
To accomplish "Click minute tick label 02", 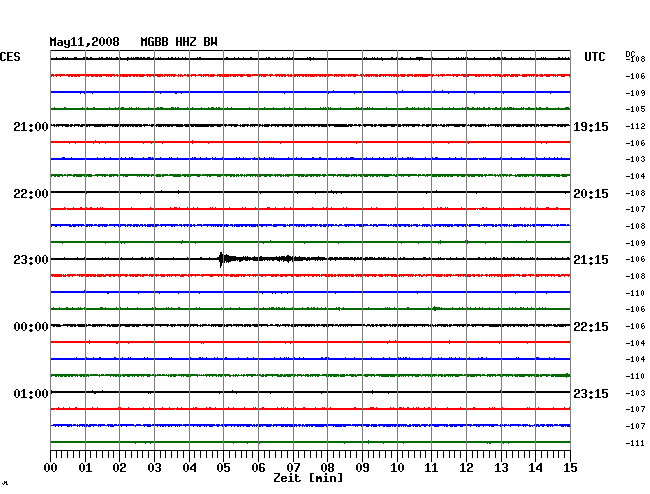I will point(119,468).
